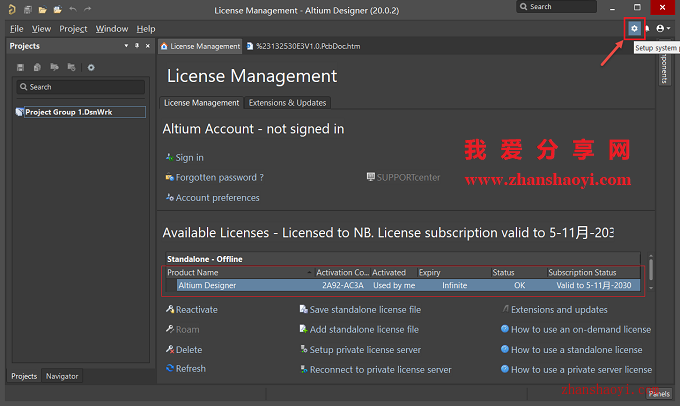Click Forgotten password link
Screen dimensions: 680x406
point(215,177)
